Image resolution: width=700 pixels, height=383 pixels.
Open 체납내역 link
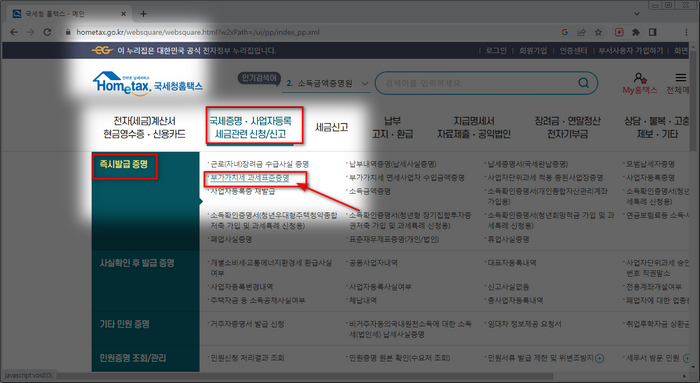coord(363,300)
